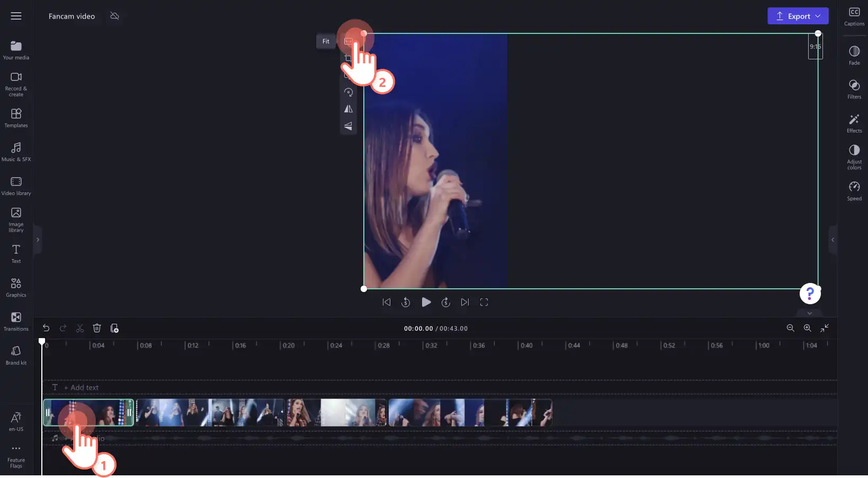This screenshot has width=868, height=478.
Task: Click the crop tool icon
Action: [348, 58]
